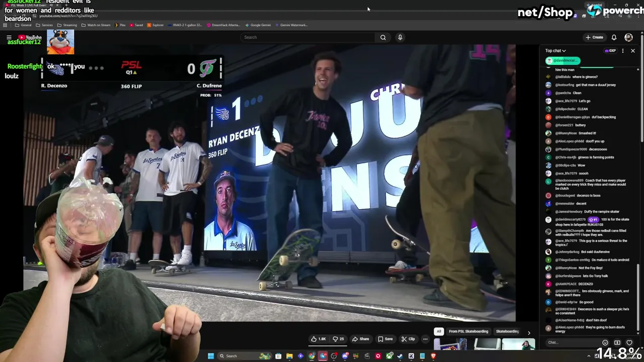
Task: Open the emoji picker in chat
Action: tap(605, 342)
